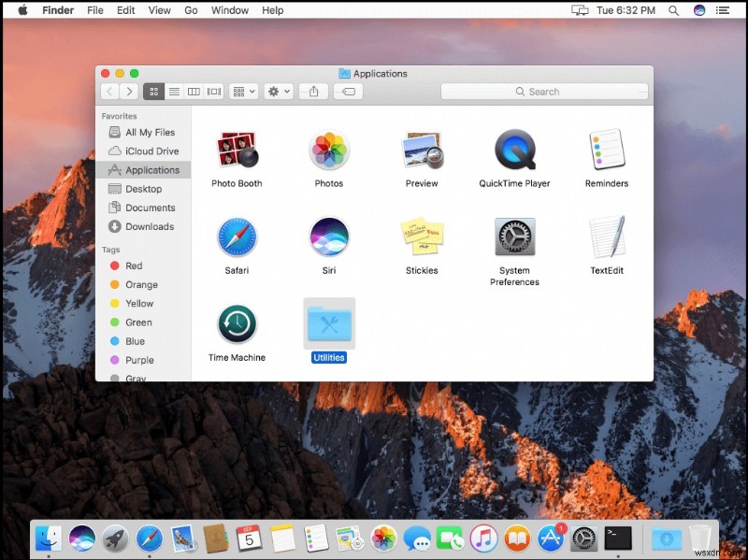Screen dimensions: 748x560
Task: Click the Finder Search field
Action: pyautogui.click(x=544, y=92)
